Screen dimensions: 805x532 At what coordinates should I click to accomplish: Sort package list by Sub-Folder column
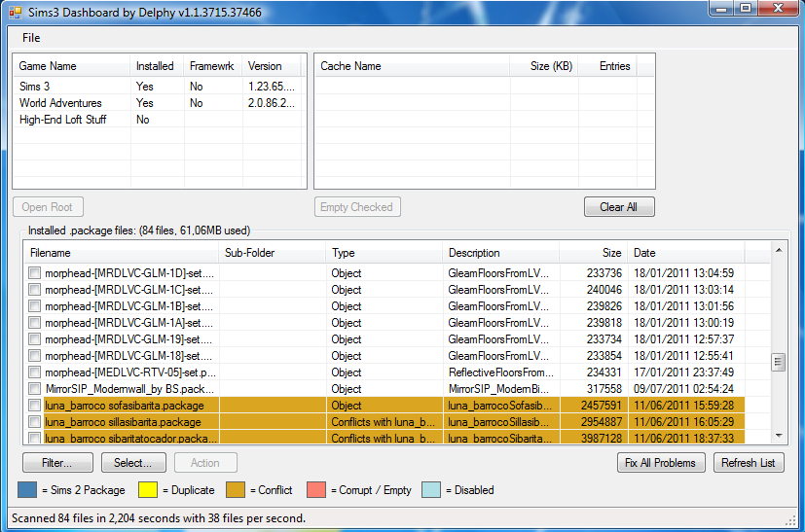(x=273, y=253)
